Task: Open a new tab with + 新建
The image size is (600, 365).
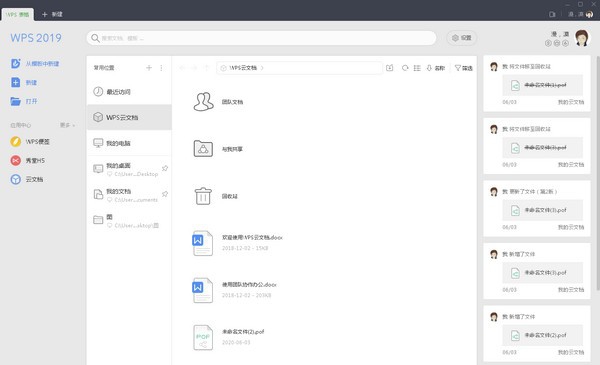Action: 52,14
